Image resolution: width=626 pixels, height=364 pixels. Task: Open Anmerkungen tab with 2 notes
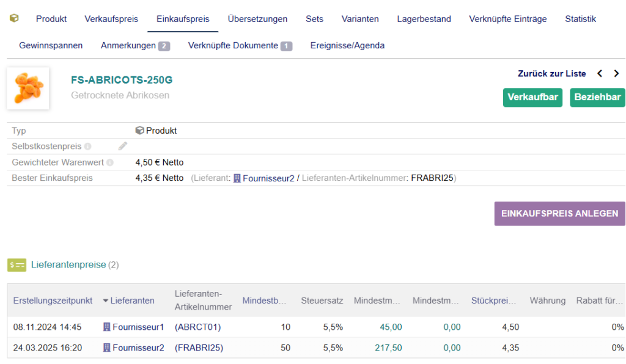(135, 45)
